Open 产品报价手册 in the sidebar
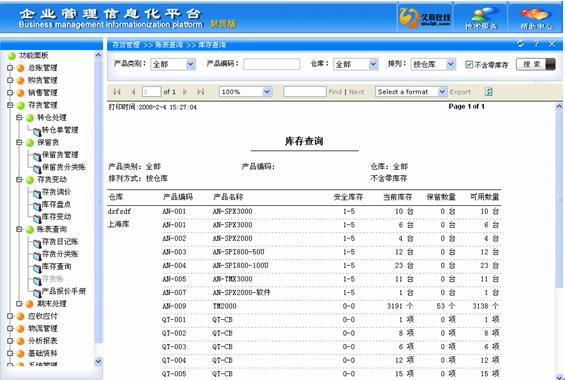 [x=64, y=291]
